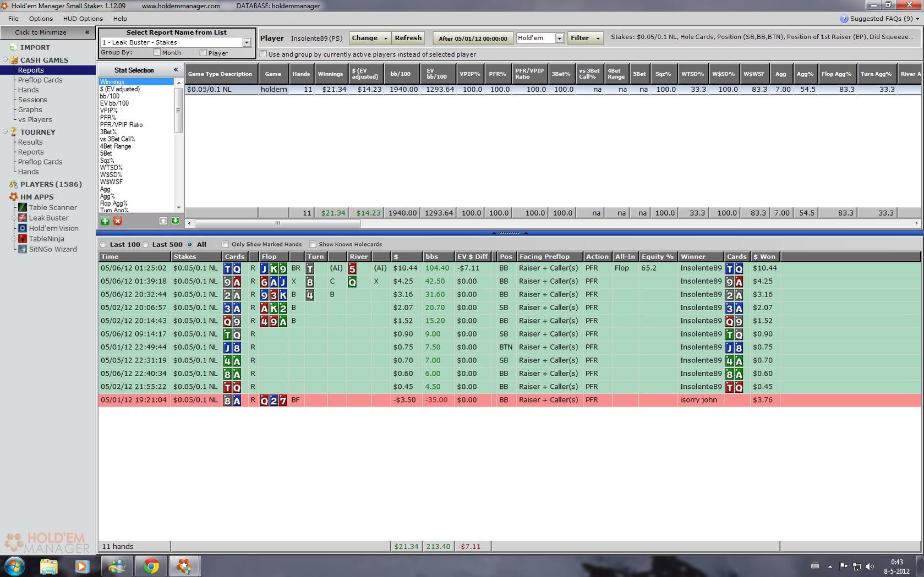This screenshot has width=924, height=577.
Task: Open the TableNinja app icon
Action: point(23,239)
